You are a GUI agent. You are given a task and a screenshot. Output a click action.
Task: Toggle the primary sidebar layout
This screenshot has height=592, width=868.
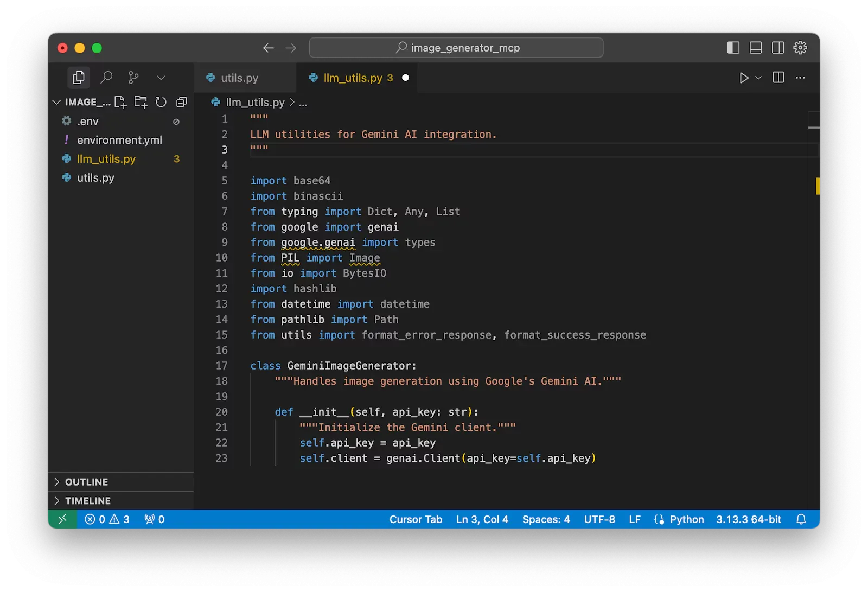pyautogui.click(x=733, y=48)
